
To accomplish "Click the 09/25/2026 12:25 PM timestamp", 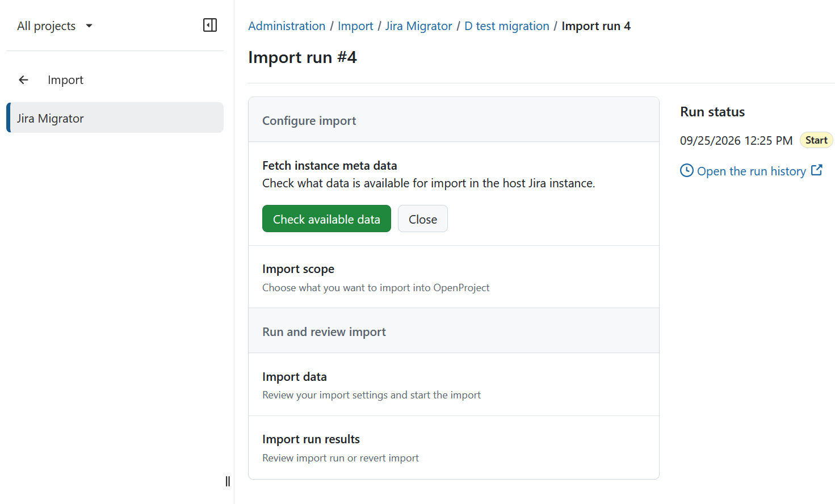I will pyautogui.click(x=736, y=140).
